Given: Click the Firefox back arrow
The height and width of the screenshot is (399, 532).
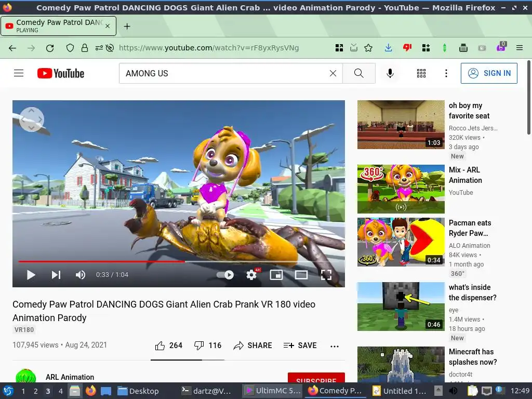Looking at the screenshot, I should 12,48.
